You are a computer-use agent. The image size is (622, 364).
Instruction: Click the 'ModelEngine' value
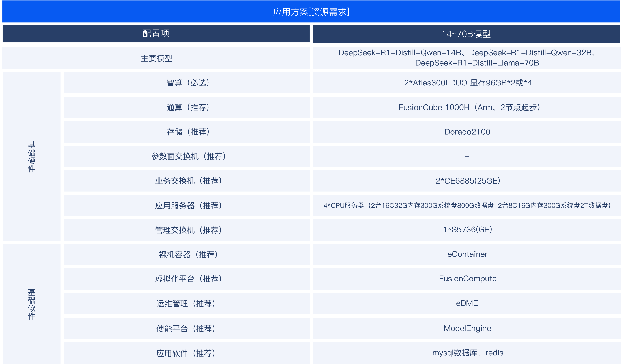coord(467,328)
